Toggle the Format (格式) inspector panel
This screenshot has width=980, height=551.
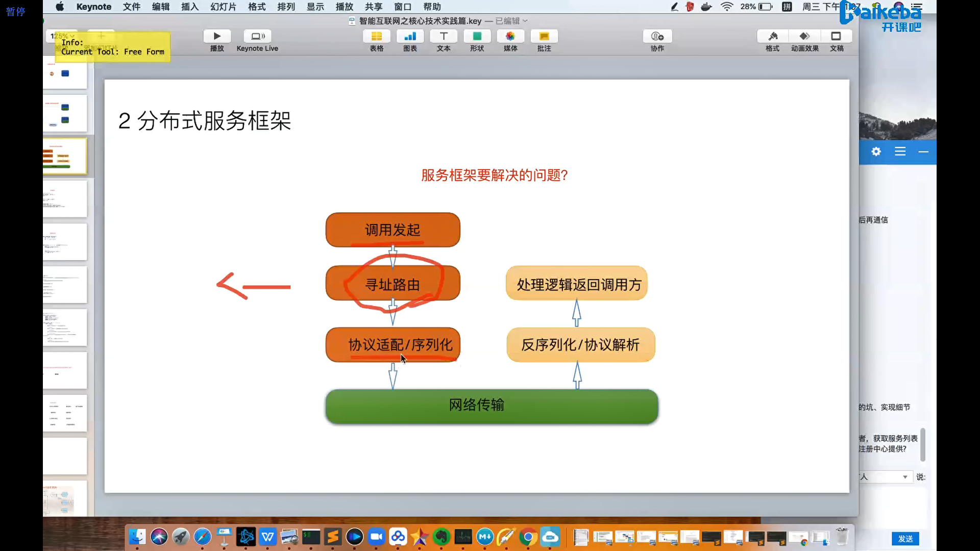pyautogui.click(x=773, y=36)
